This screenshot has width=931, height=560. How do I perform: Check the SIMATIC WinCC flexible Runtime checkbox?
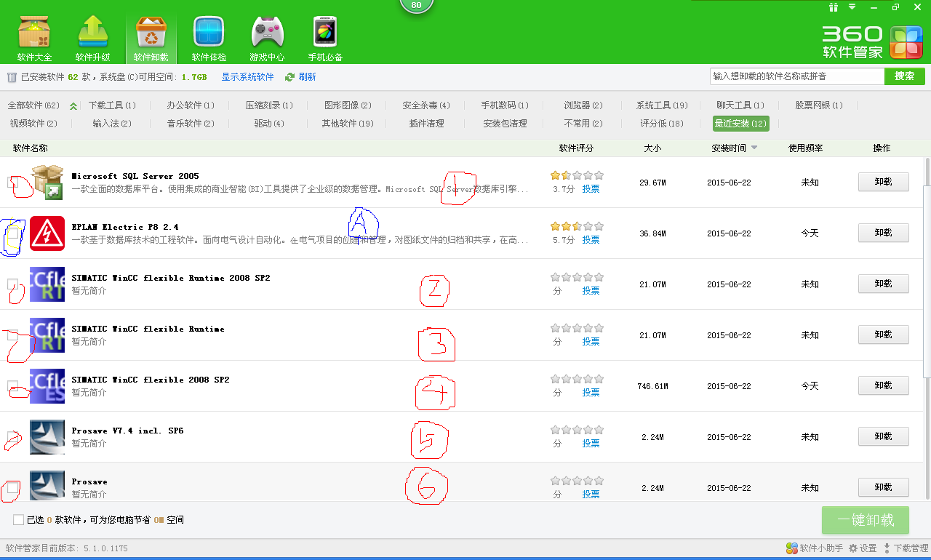point(13,335)
